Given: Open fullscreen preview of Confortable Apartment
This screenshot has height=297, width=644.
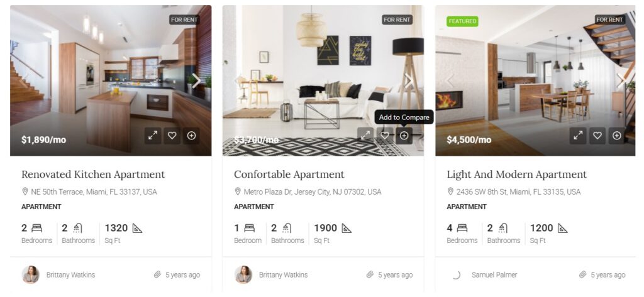Looking at the screenshot, I should coord(365,136).
